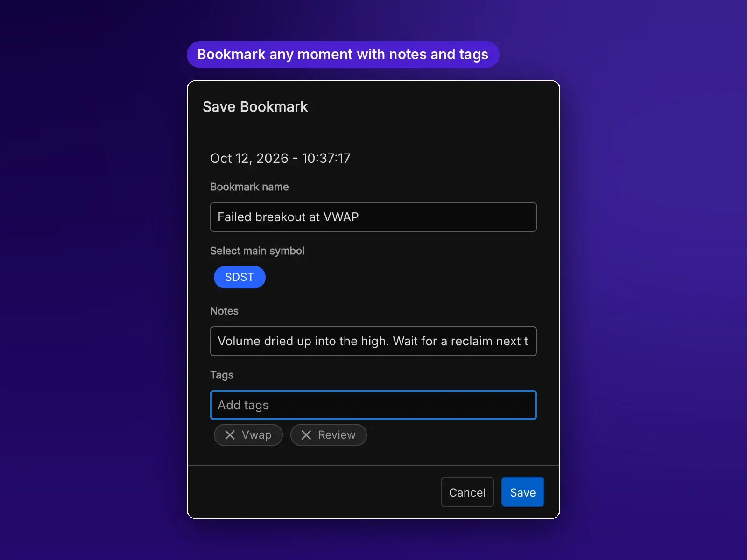Click the 'Notes' field label
The height and width of the screenshot is (560, 747).
224,311
